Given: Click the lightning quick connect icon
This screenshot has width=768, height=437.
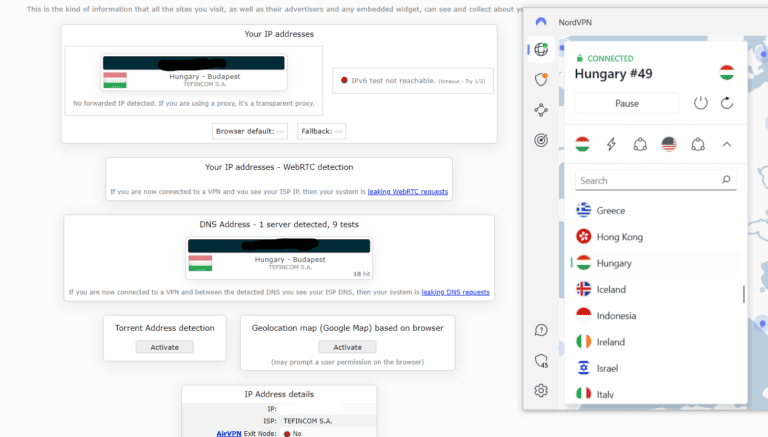Looking at the screenshot, I should click(611, 144).
